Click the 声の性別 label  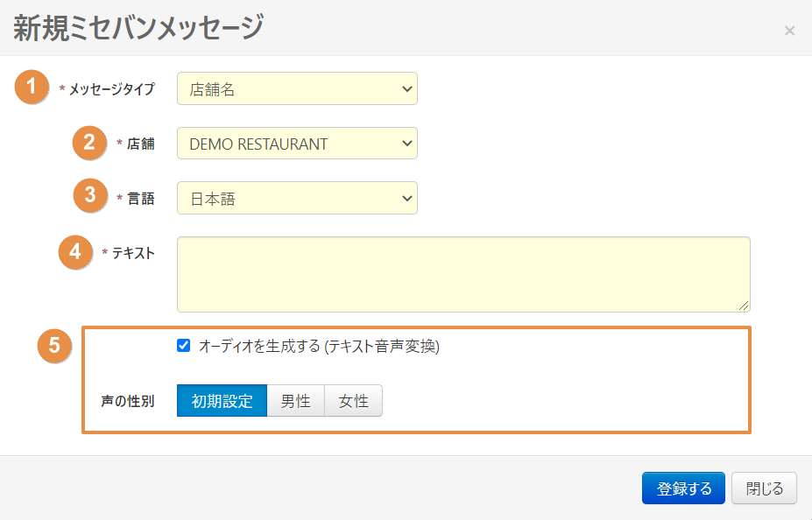[x=128, y=403]
